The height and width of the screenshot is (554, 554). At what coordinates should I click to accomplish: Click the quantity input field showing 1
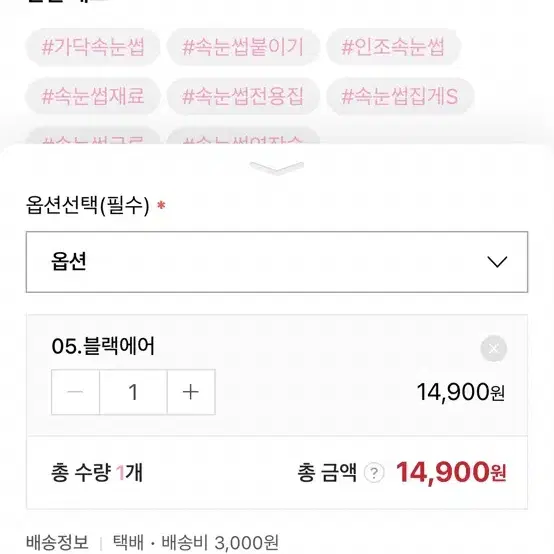(133, 392)
